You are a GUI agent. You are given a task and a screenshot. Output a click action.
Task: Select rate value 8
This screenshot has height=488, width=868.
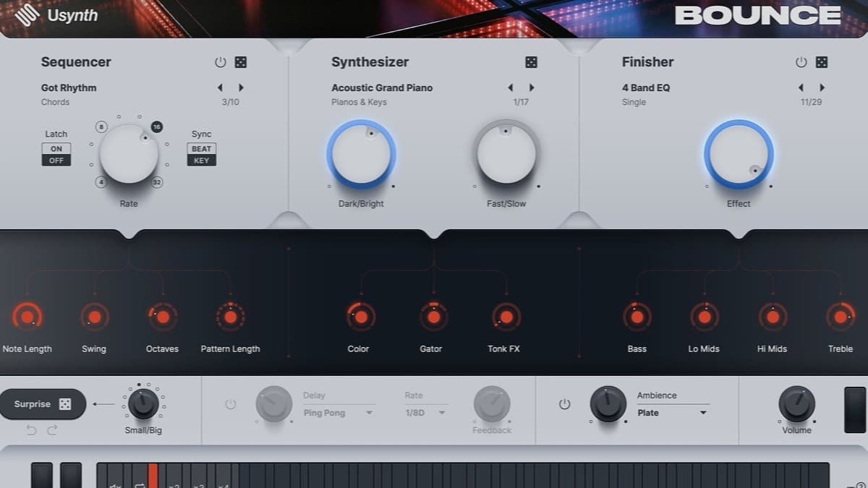(101, 127)
